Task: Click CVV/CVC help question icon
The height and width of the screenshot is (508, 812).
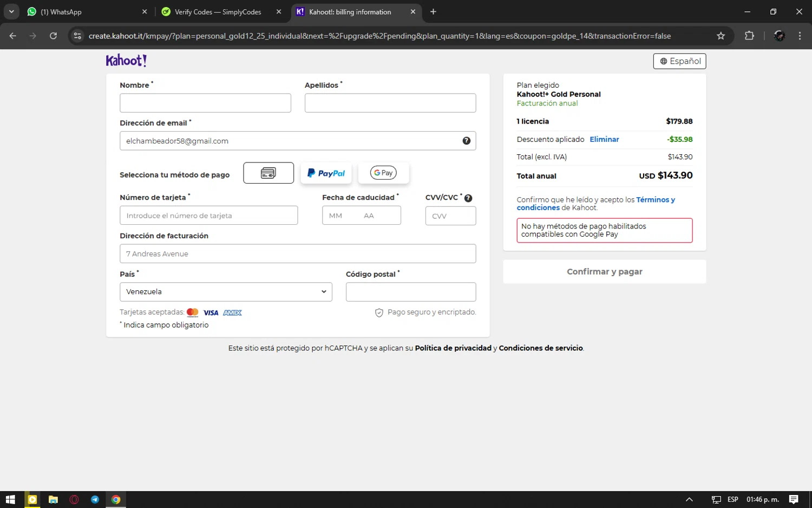Action: pyautogui.click(x=468, y=198)
